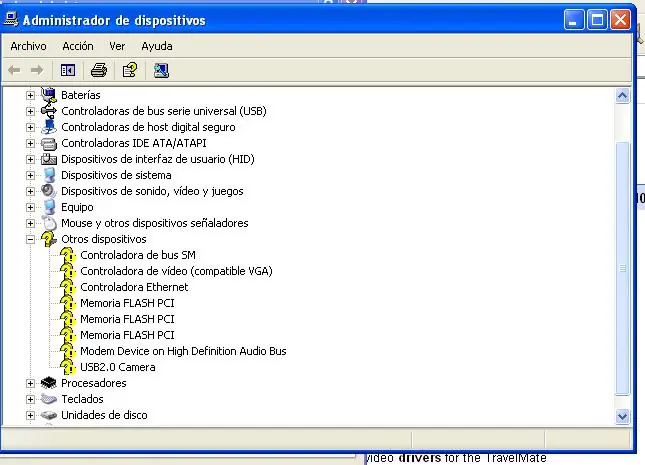Expand the Teclados node
Viewport: 645px width, 465px height.
point(30,400)
